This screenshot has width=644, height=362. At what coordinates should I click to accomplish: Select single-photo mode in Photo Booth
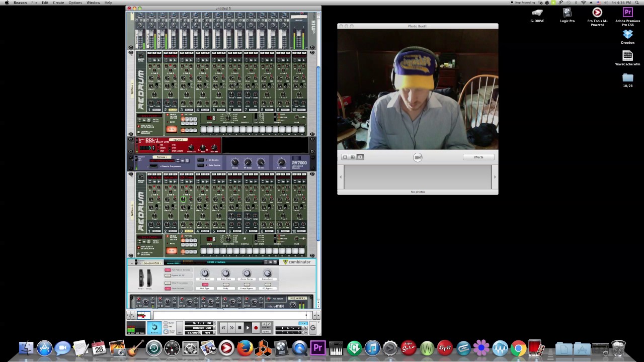[x=345, y=157]
